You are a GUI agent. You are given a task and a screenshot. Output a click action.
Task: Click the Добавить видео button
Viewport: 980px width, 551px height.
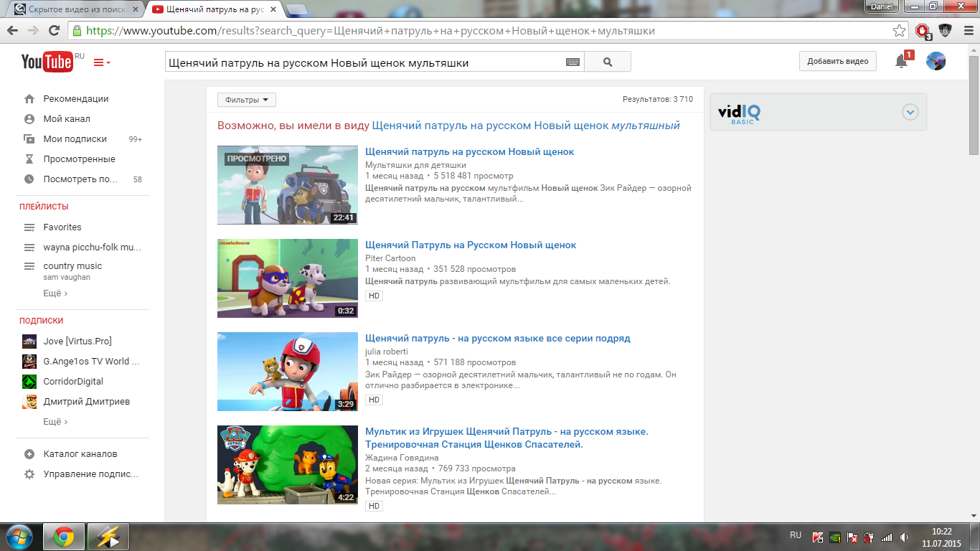[x=837, y=62]
